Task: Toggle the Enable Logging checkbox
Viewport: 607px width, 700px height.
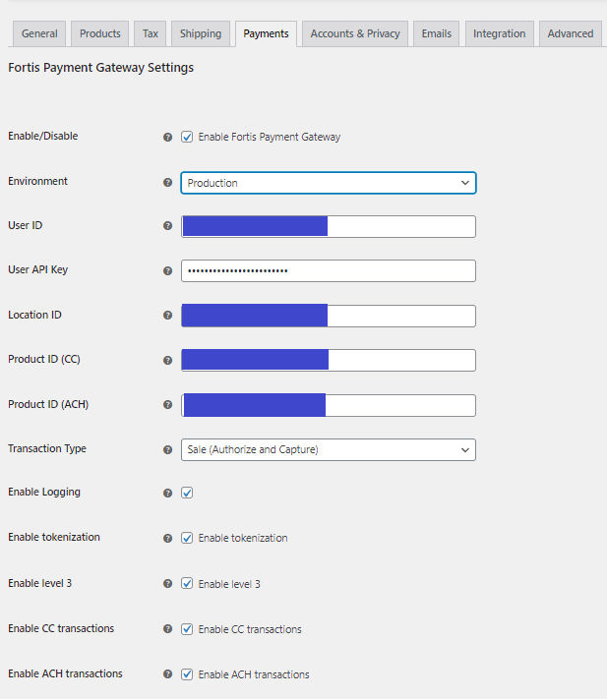Action: (187, 493)
